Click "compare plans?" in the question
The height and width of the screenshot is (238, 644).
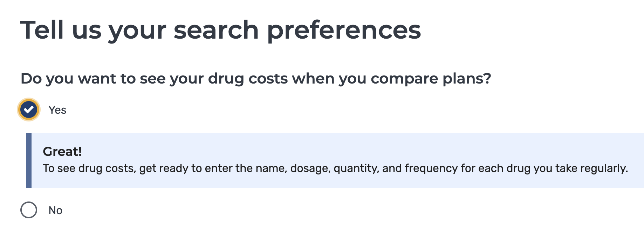point(431,79)
